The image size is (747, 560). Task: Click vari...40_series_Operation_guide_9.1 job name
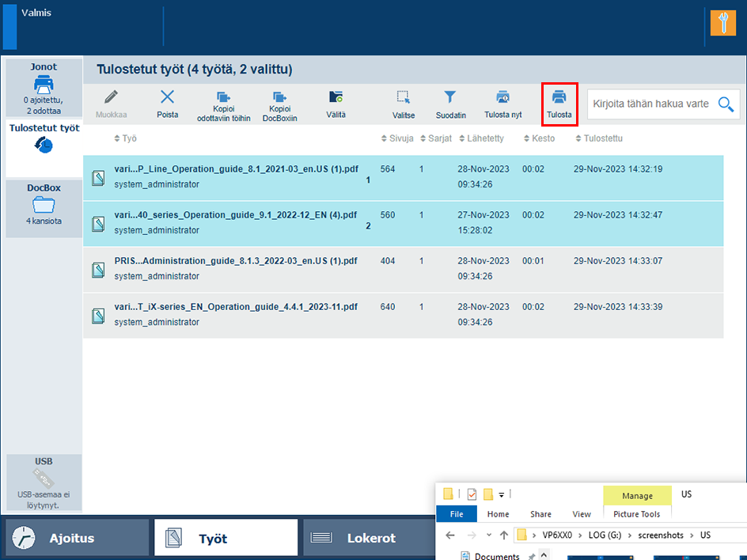[x=235, y=215]
